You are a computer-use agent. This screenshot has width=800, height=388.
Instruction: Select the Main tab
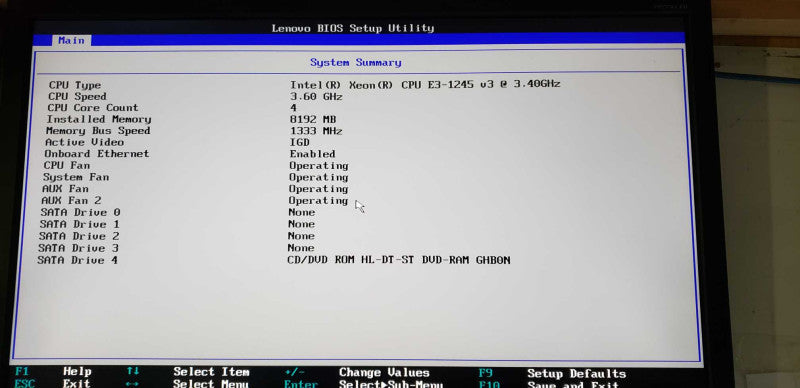[71, 40]
